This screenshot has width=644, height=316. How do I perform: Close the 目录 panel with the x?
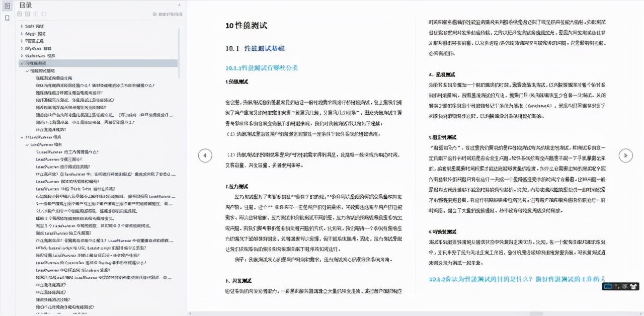(x=179, y=5)
